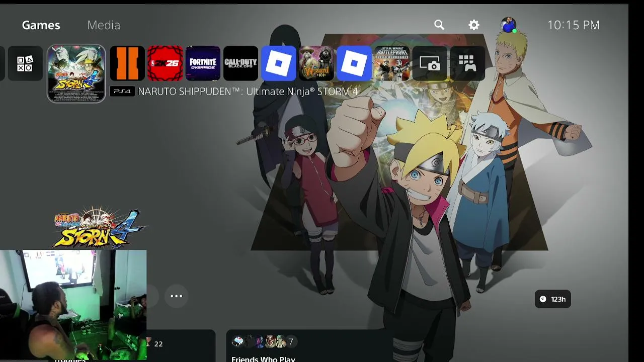Click the NARUTO SHIPPUDEN Ultimate Ninja STORM 4 title
644x362 pixels.
248,92
